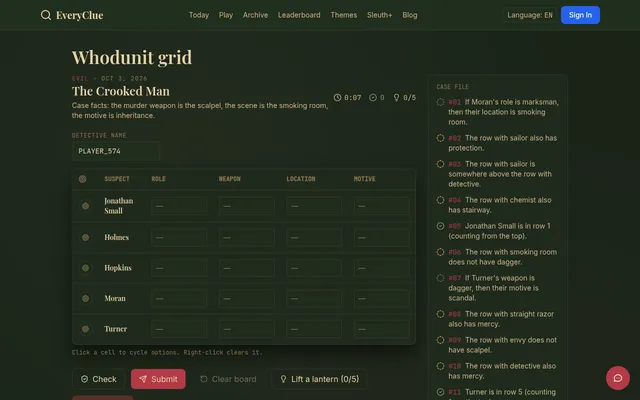Cycle Hopkins's Location cell
The image size is (640, 400).
coord(314,268)
